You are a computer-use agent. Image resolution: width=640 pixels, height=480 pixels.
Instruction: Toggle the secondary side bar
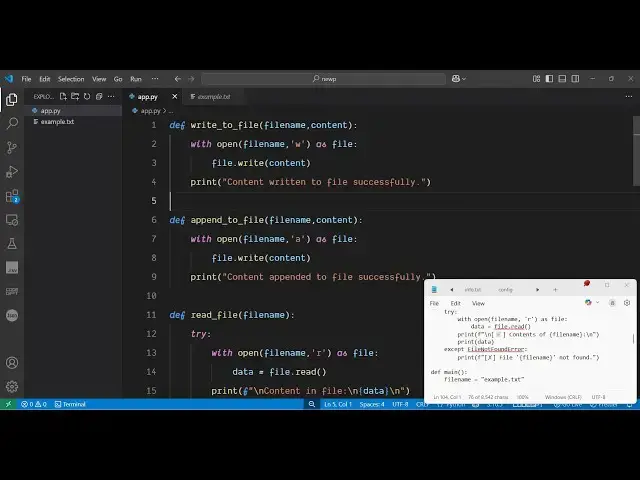pos(575,79)
